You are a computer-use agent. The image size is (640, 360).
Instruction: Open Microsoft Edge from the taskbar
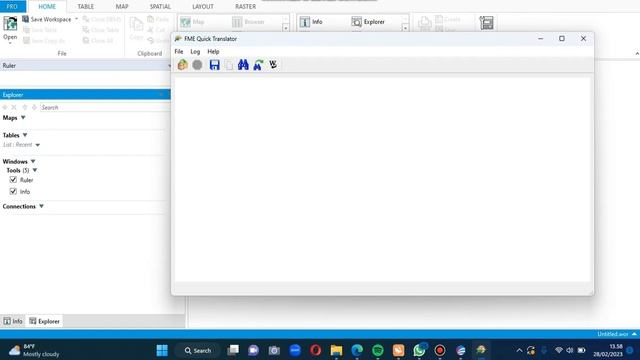click(357, 350)
